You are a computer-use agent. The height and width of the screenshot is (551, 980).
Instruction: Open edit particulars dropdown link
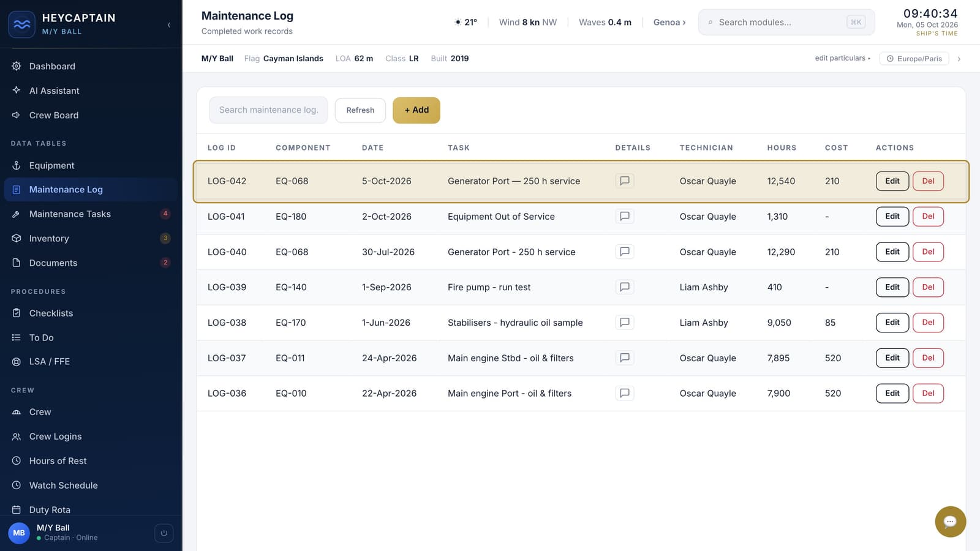tap(842, 58)
